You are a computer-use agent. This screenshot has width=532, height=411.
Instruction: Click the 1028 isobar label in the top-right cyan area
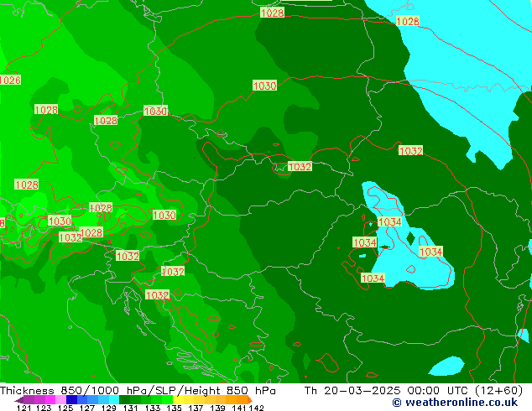408,21
